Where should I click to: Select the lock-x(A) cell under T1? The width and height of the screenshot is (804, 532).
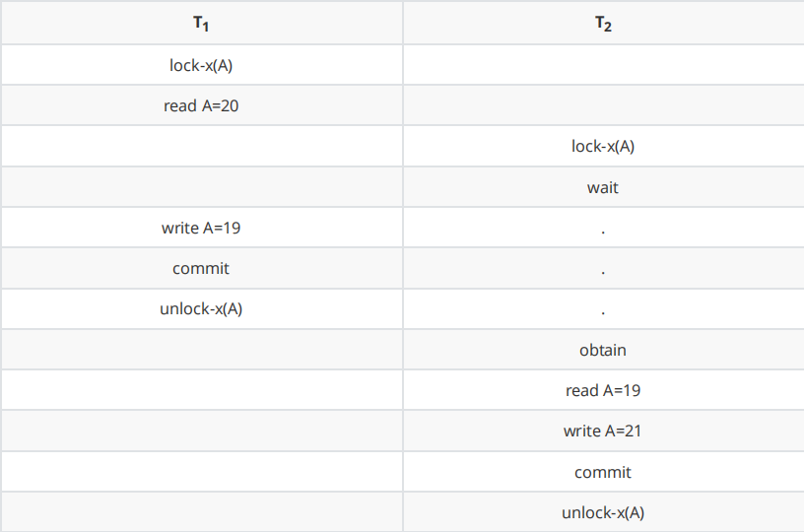[201, 65]
